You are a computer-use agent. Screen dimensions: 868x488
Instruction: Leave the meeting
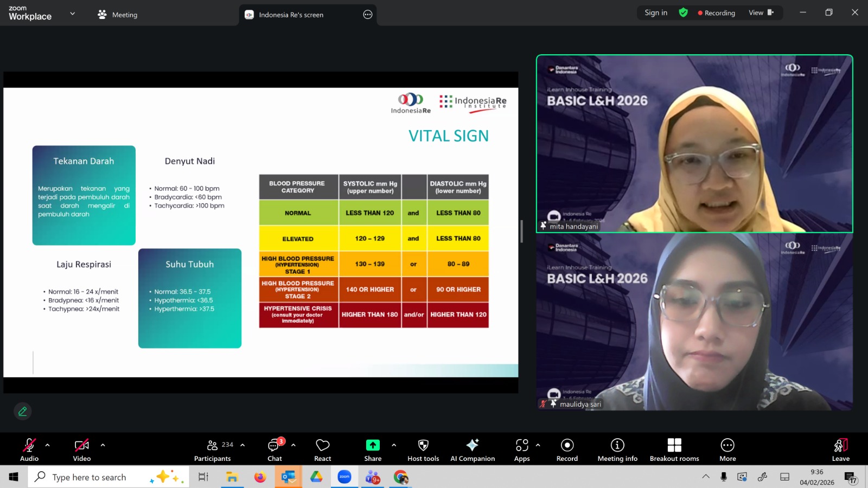[840, 450]
